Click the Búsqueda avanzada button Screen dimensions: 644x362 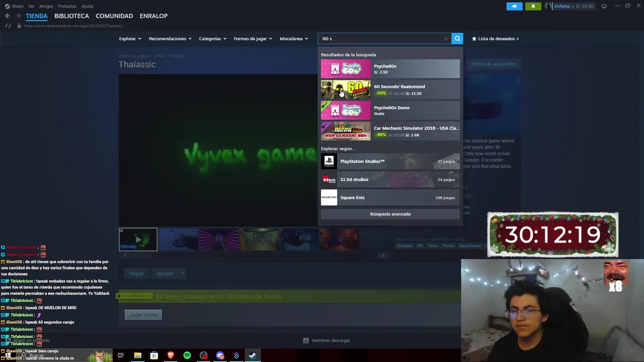click(390, 214)
